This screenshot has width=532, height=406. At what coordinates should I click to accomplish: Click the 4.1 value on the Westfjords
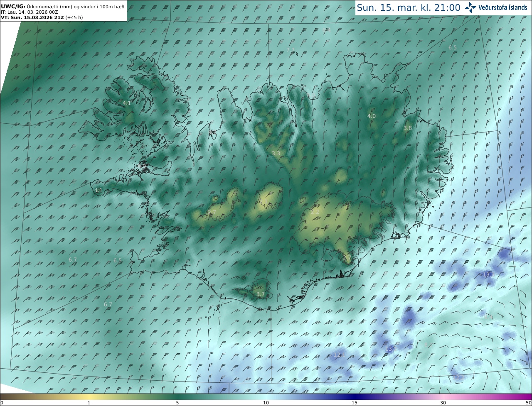click(127, 103)
